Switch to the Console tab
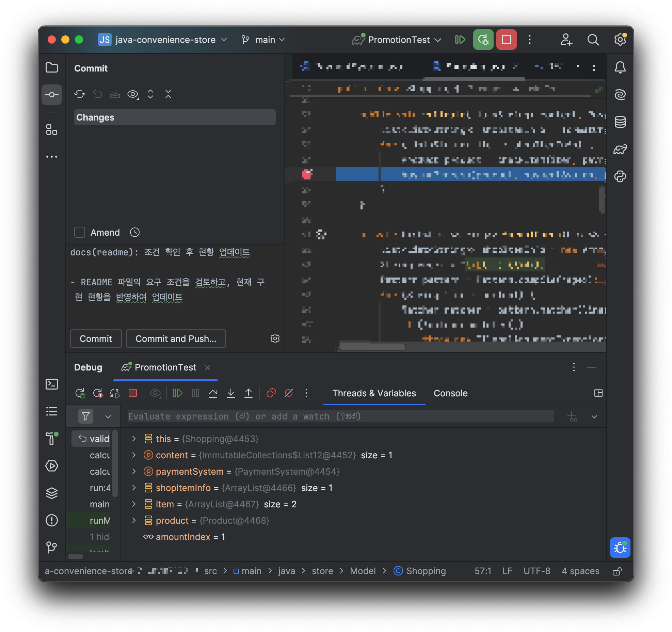The width and height of the screenshot is (672, 632). [x=450, y=393]
